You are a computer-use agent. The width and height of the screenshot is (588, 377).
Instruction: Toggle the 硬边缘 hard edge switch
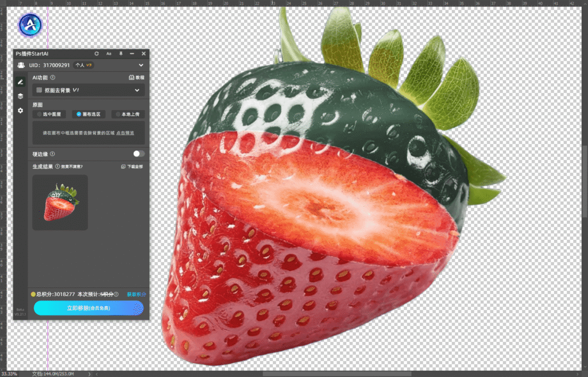(x=138, y=154)
